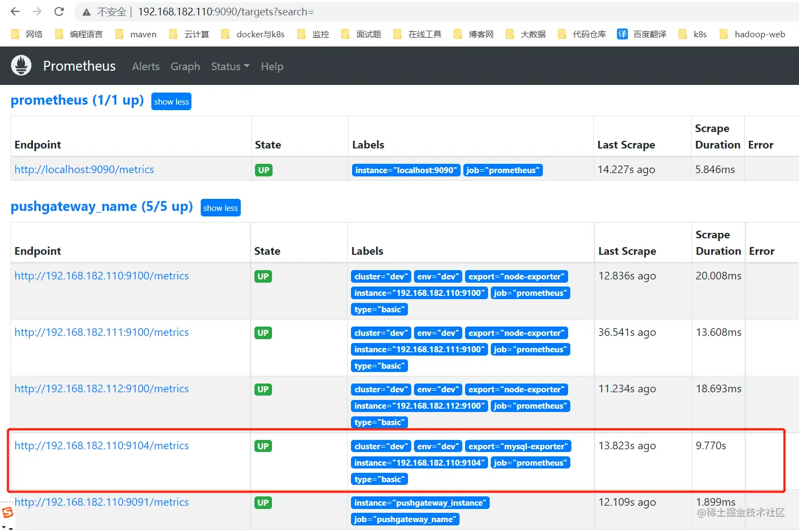The image size is (799, 532).
Task: Open the k8s bookmark folder
Action: [x=693, y=34]
